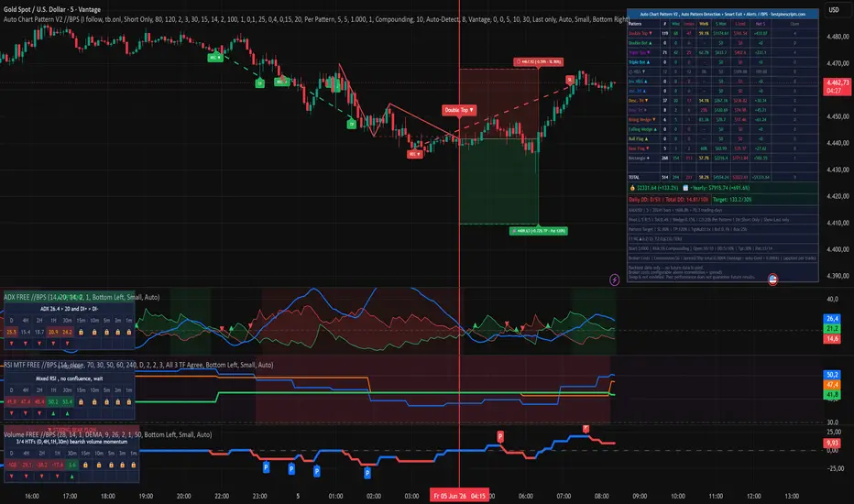Click the red P marker above the volume line peak
This screenshot has width=854, height=504.
(x=586, y=429)
